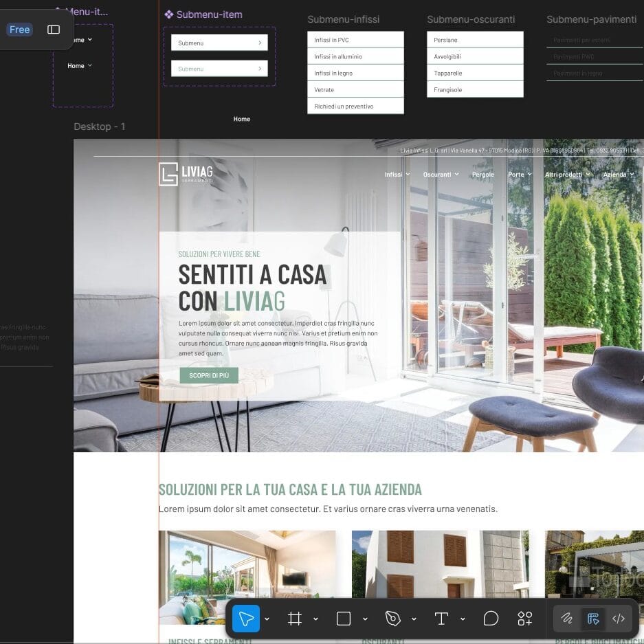Select the 'Submenu-infissi' frame label
Image resolution: width=644 pixels, height=644 pixels.
344,19
